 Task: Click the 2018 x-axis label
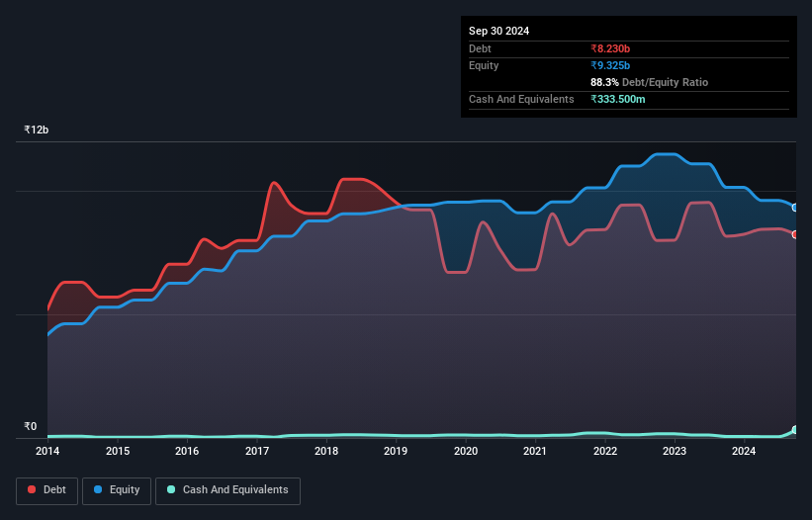326,451
